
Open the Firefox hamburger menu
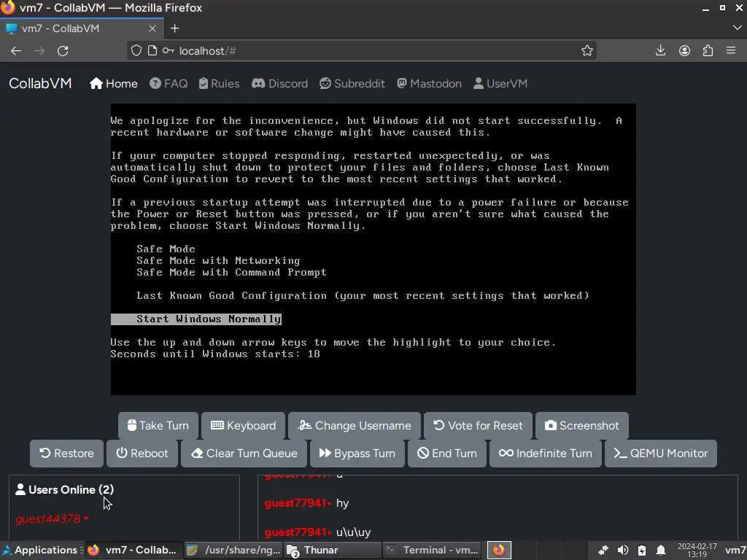pos(731,50)
